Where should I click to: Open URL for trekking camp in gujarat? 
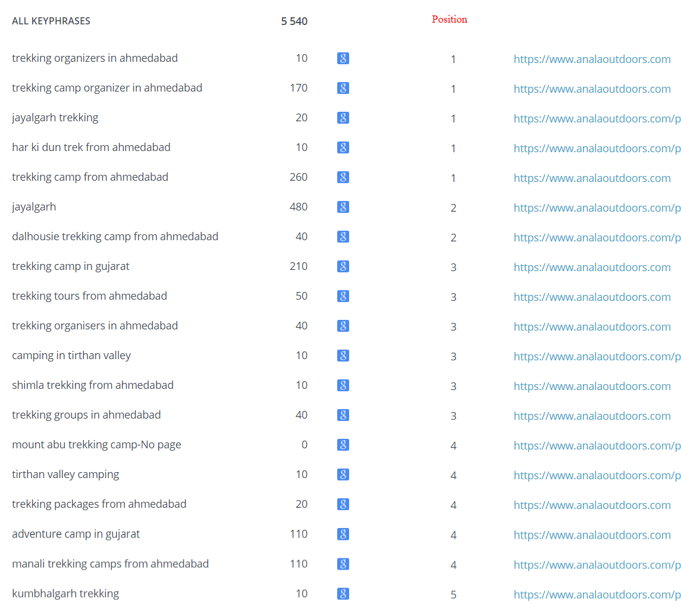592,268
